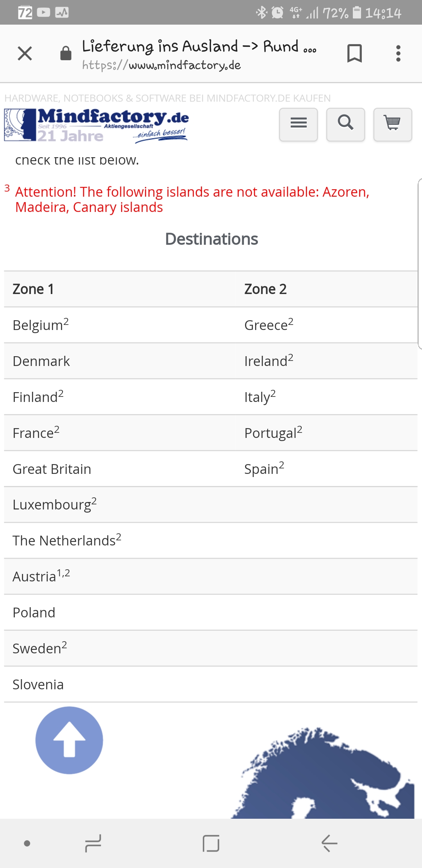
Task: Tap the Zone 2 column header
Action: coord(265,289)
